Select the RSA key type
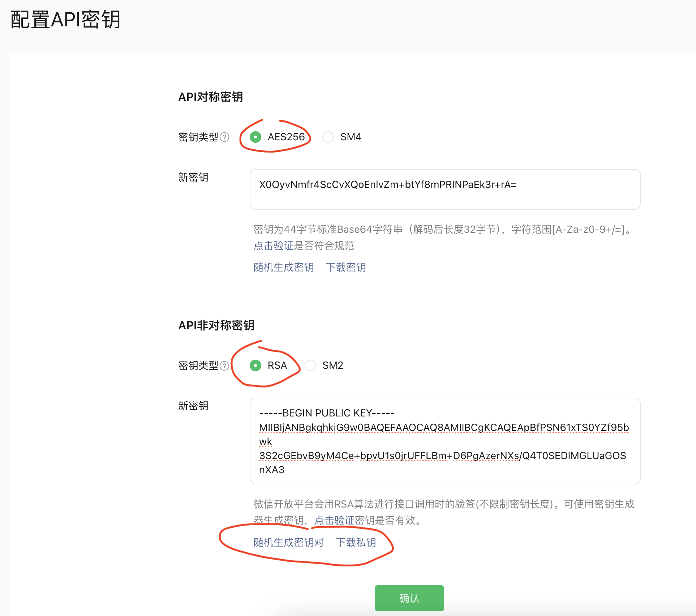 (x=256, y=365)
